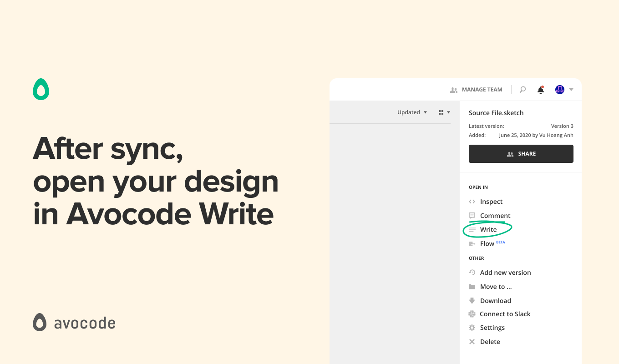Click the Comment speech bubble icon
The image size is (619, 364).
tap(472, 216)
